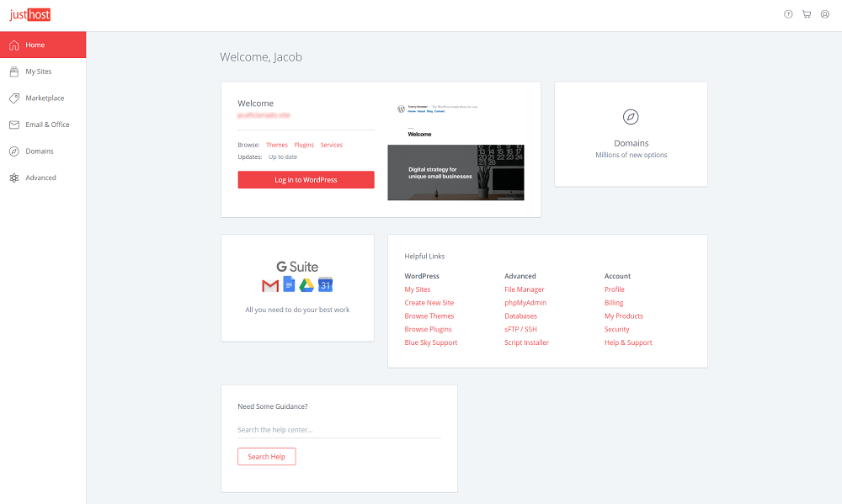Image resolution: width=842 pixels, height=504 pixels.
Task: Click 'Millions of new options' text
Action: point(631,155)
